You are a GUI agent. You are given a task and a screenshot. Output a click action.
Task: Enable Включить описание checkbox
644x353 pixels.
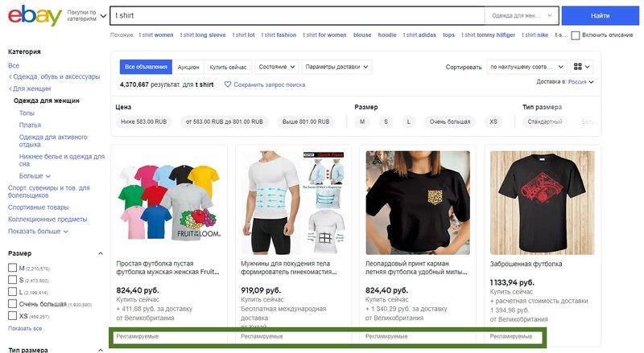pyautogui.click(x=576, y=35)
